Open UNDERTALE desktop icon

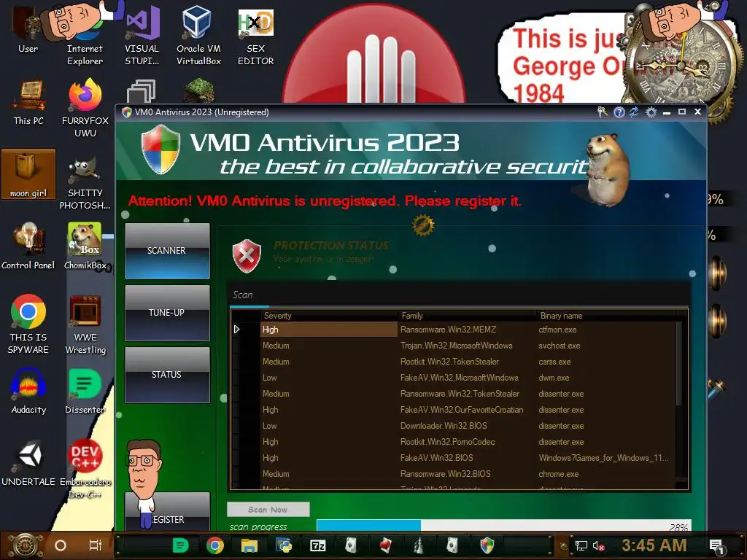tap(28, 463)
